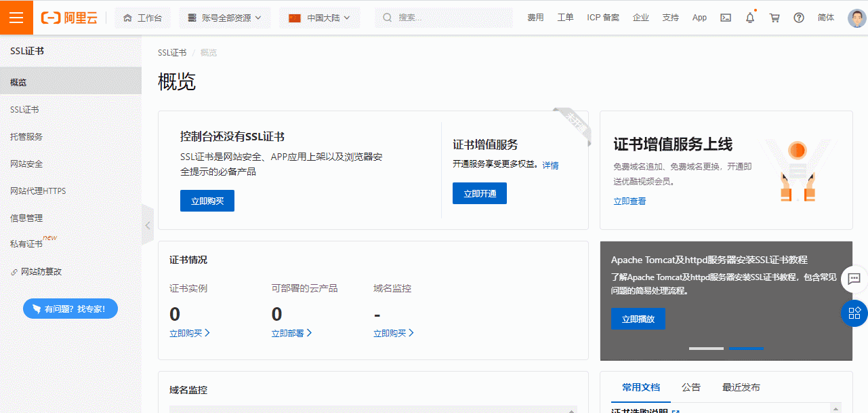Click the 立即购买 button to buy SSL certificate

207,200
